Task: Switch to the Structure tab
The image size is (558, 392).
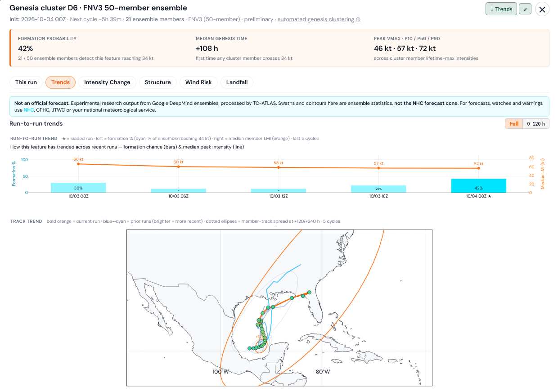Action: pos(157,82)
